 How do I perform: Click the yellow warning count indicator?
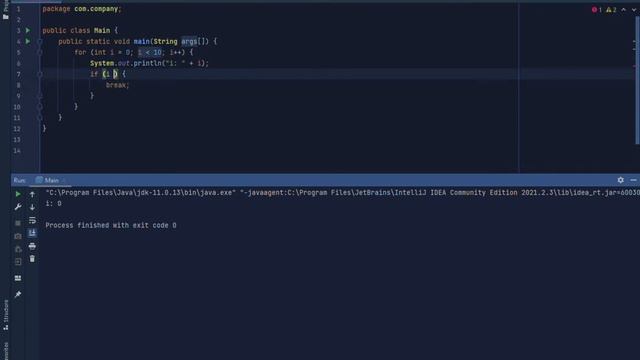coord(611,10)
